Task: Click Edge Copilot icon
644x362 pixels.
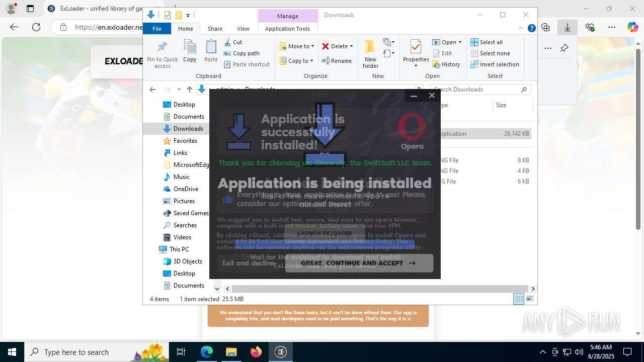Action: [632, 27]
